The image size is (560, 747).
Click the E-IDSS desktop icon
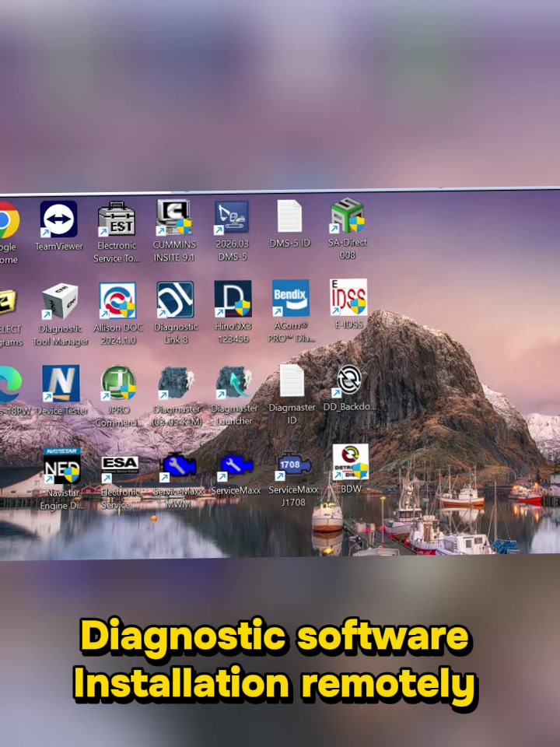click(x=348, y=297)
